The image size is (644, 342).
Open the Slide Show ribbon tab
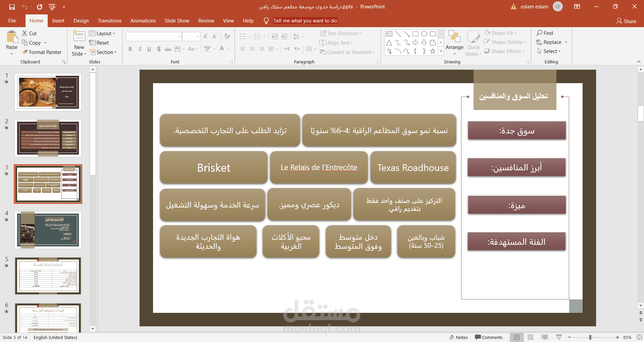point(177,21)
